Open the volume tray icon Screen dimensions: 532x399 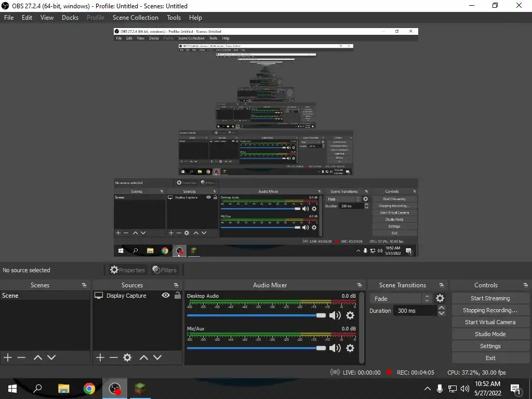pyautogui.click(x=465, y=389)
